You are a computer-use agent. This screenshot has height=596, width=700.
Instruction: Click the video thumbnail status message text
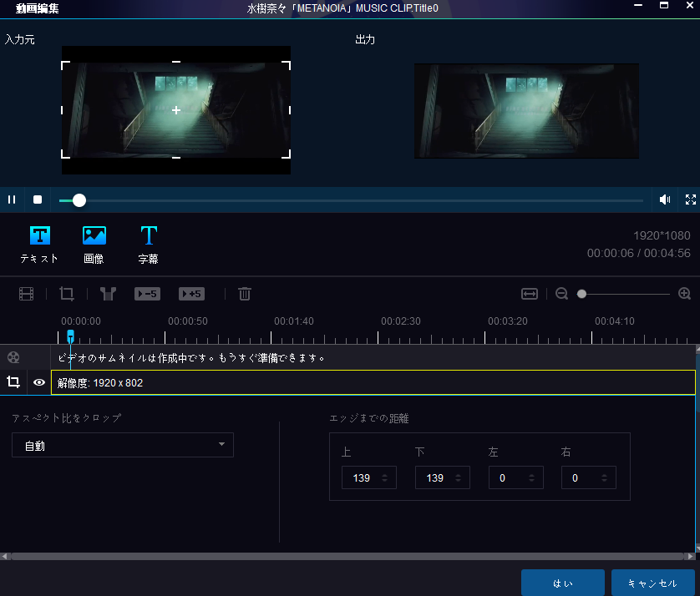tap(192, 358)
